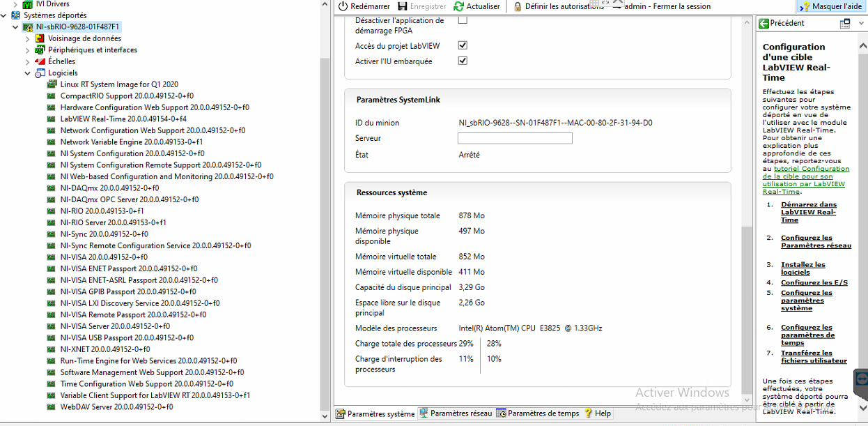Click icon beside Network Variable Engine
This screenshot has height=426, width=868.
(x=52, y=142)
